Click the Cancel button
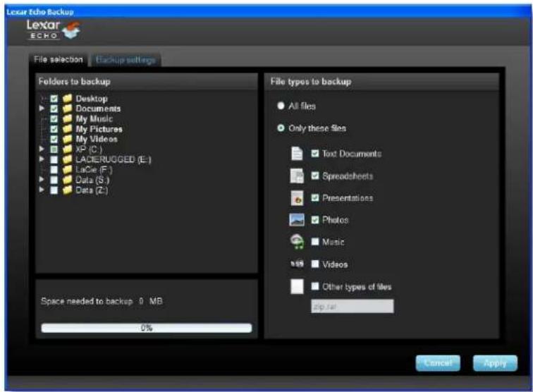The image size is (533, 392). (438, 363)
